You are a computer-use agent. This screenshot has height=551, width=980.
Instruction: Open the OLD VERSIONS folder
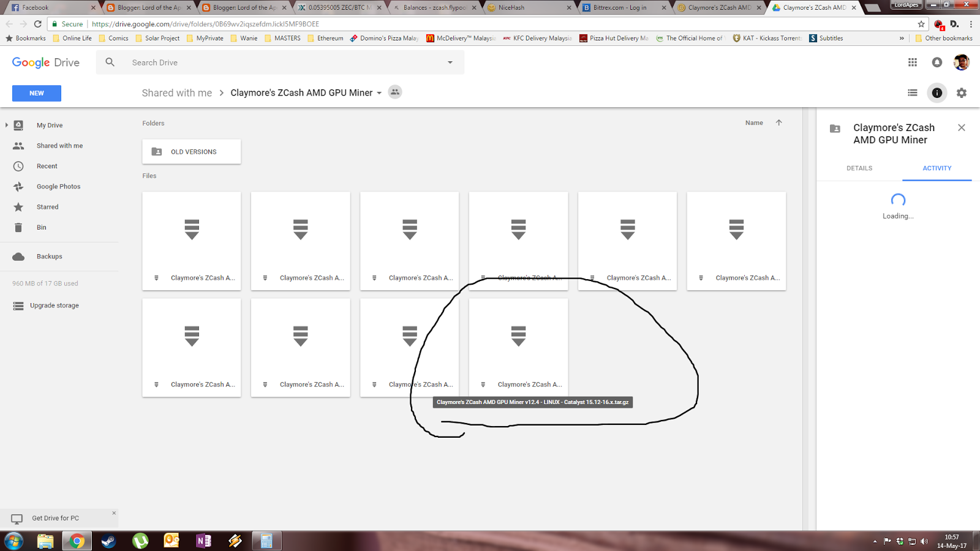[x=192, y=152]
